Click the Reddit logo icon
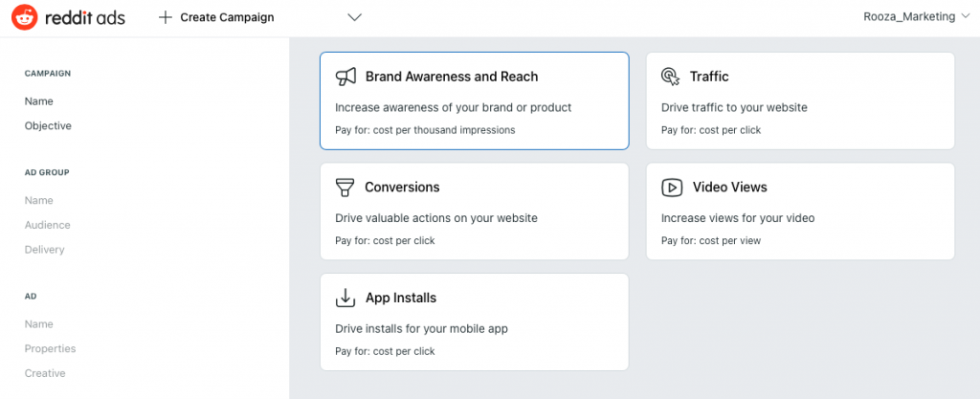Image resolution: width=980 pixels, height=399 pixels. (24, 17)
